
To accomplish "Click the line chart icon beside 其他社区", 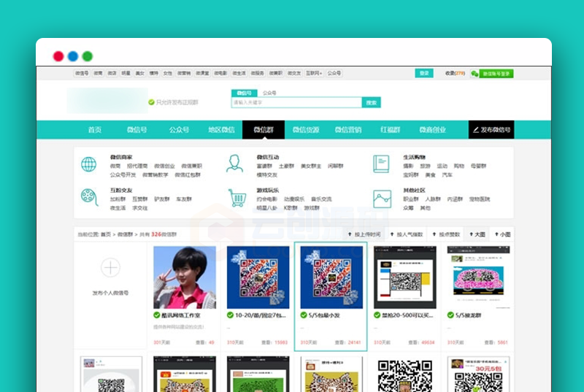I will pos(382,199).
